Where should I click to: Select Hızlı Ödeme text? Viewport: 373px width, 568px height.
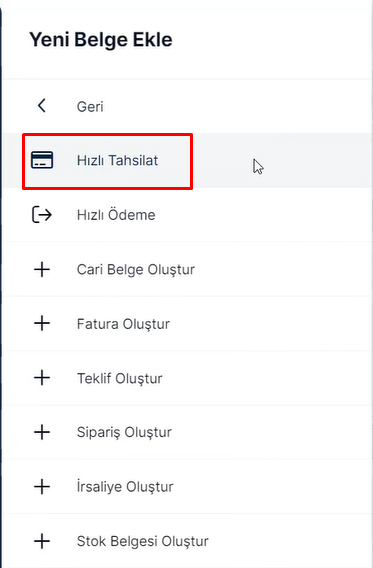[116, 214]
